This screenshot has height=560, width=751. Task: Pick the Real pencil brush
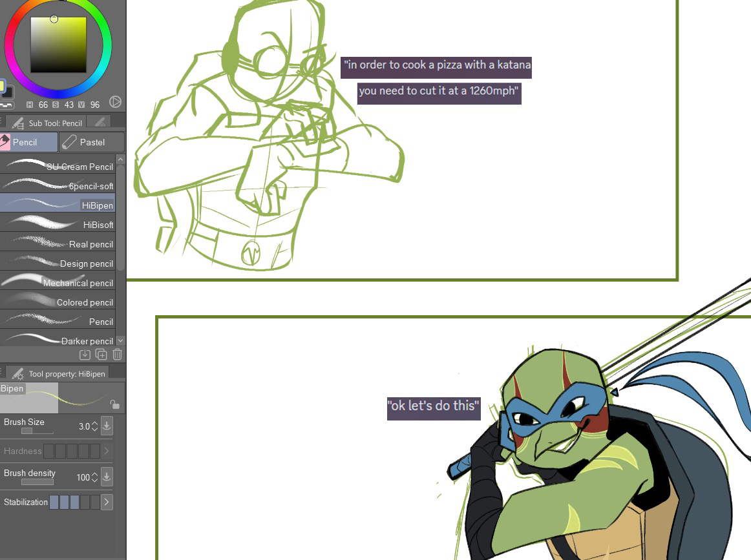pos(58,242)
